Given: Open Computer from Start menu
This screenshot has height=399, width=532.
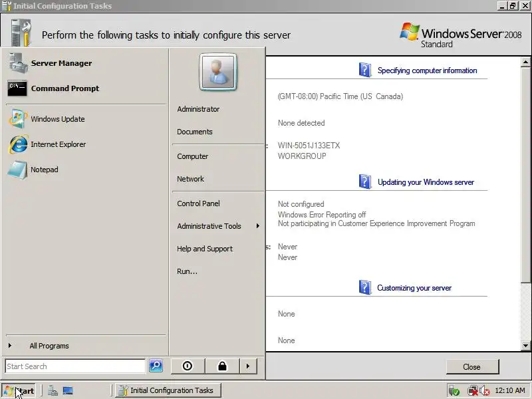Looking at the screenshot, I should click(193, 156).
